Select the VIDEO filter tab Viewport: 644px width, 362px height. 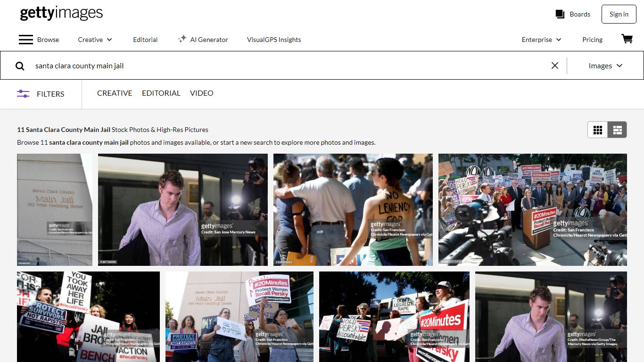(x=202, y=93)
